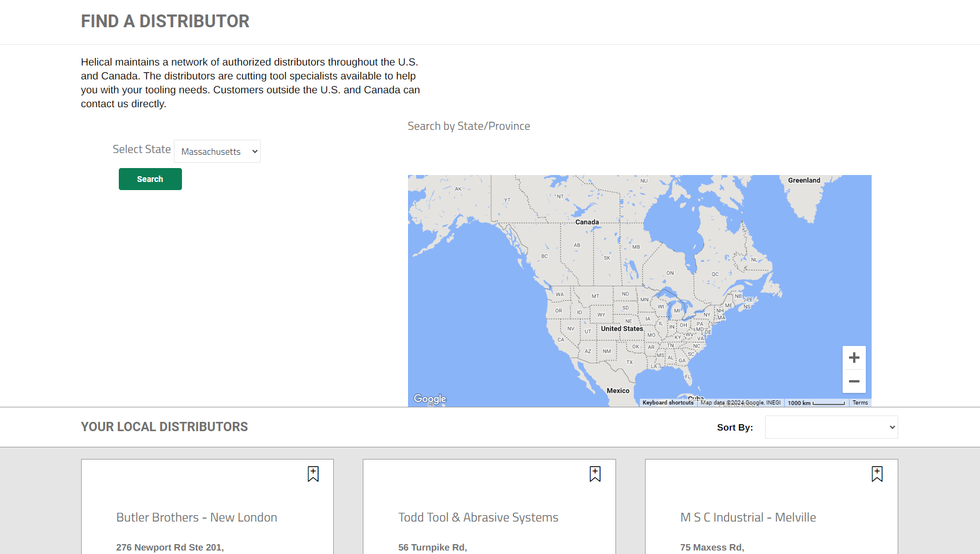
Task: Click Greenland on the map
Action: (804, 180)
